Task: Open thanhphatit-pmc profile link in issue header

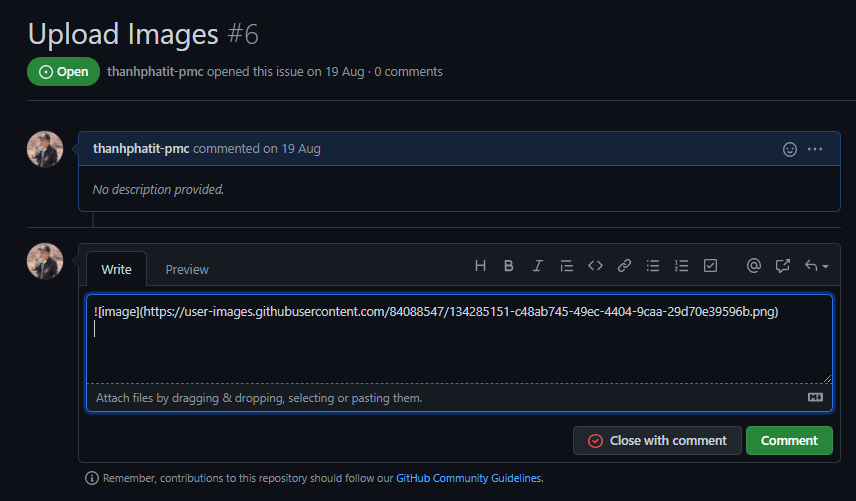Action: coord(155,71)
